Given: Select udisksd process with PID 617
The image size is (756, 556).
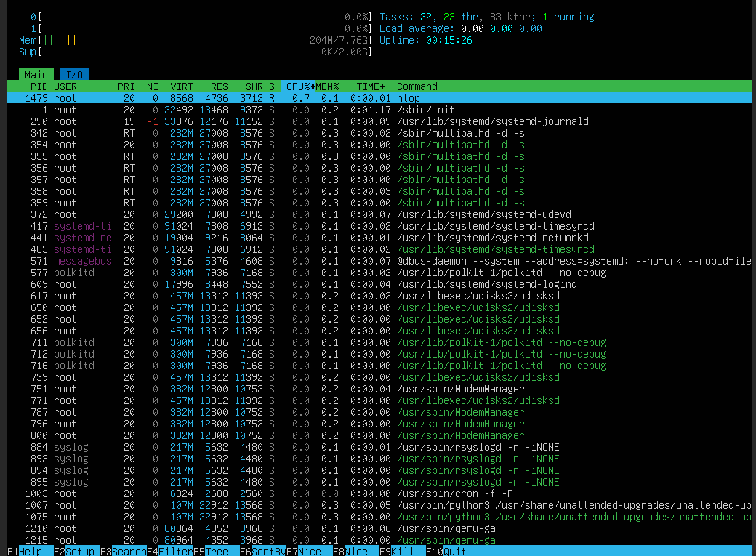Looking at the screenshot, I should [x=379, y=296].
